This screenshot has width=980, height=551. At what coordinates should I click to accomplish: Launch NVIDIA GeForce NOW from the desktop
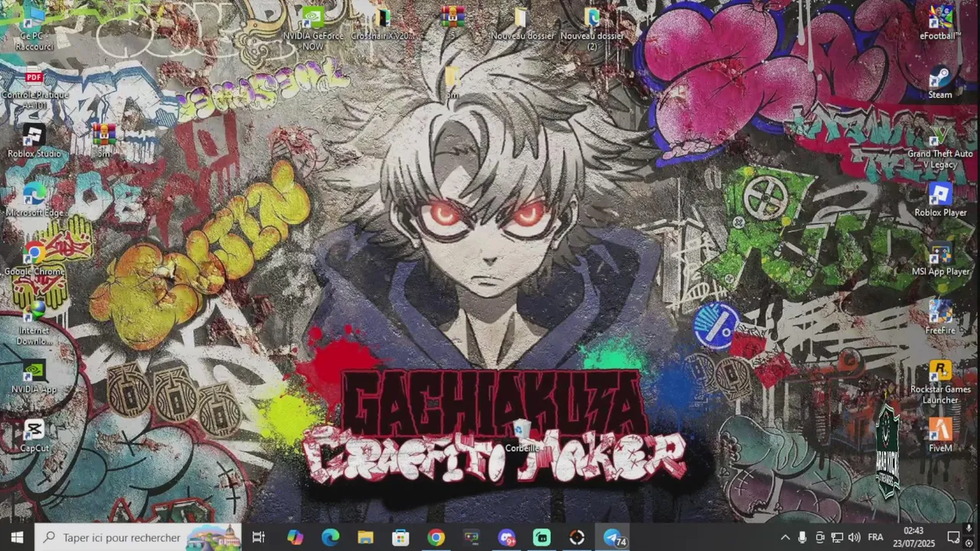(x=313, y=28)
